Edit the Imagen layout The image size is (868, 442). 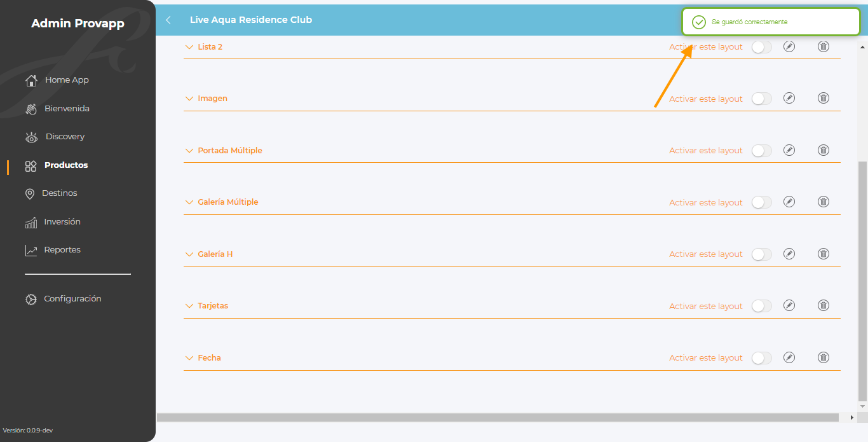(x=789, y=98)
